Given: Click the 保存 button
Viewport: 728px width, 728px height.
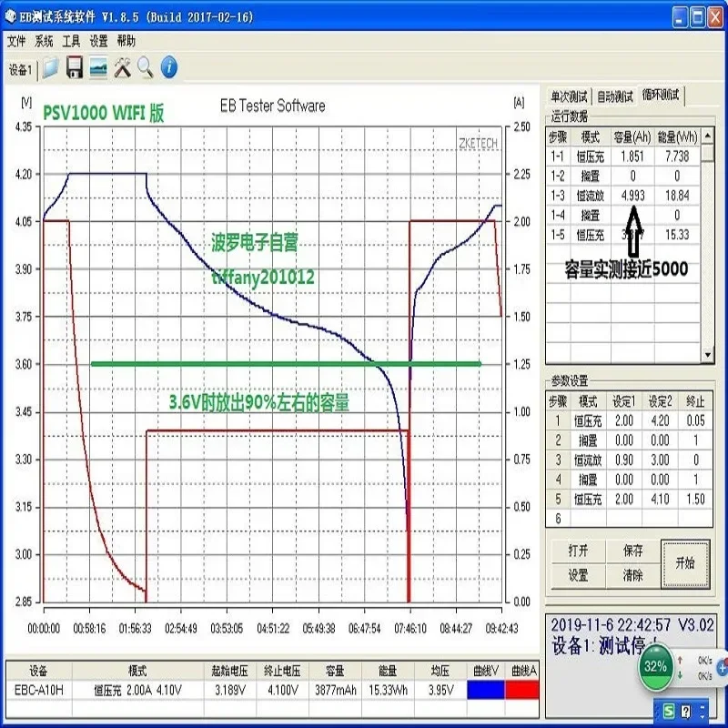Looking at the screenshot, I should click(x=632, y=551).
